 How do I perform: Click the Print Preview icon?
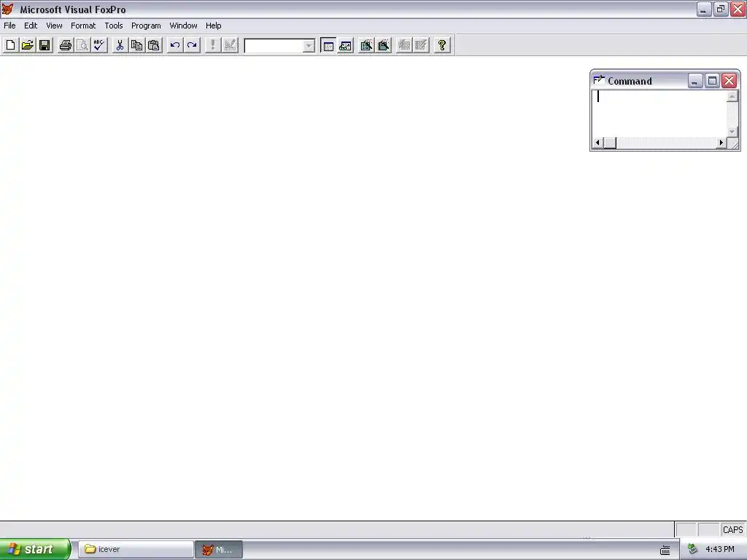point(82,45)
